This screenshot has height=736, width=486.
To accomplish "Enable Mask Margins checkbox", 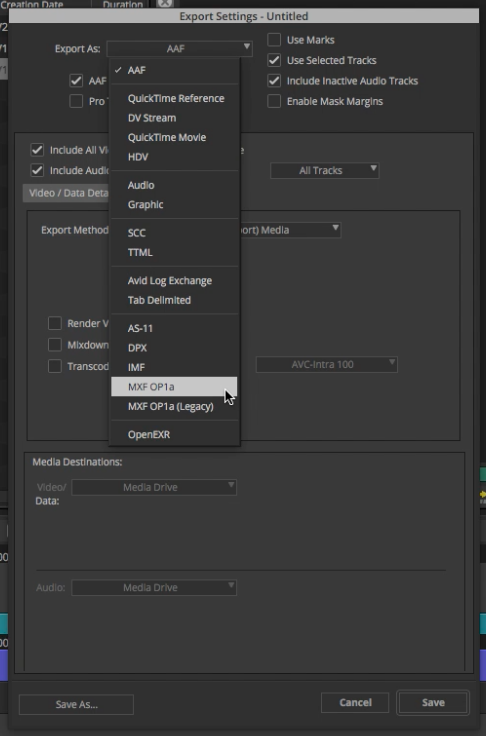I will click(274, 101).
